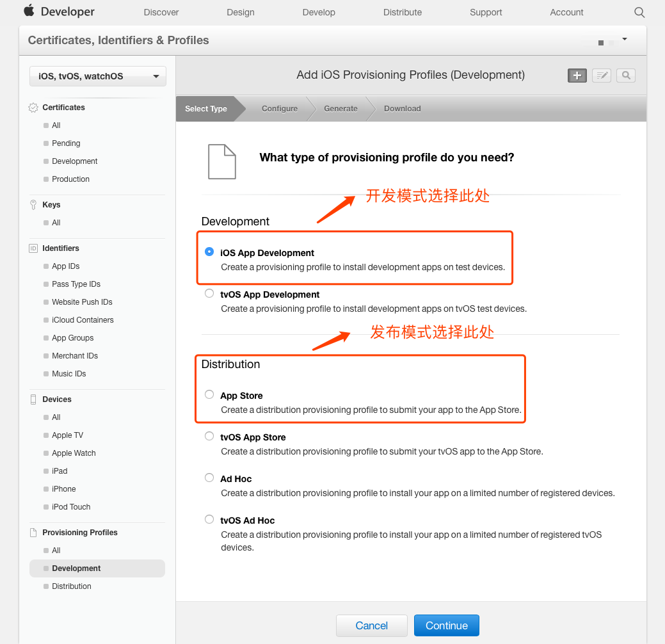Click the Download step tab
Screen dimensions: 665x644
[403, 109]
